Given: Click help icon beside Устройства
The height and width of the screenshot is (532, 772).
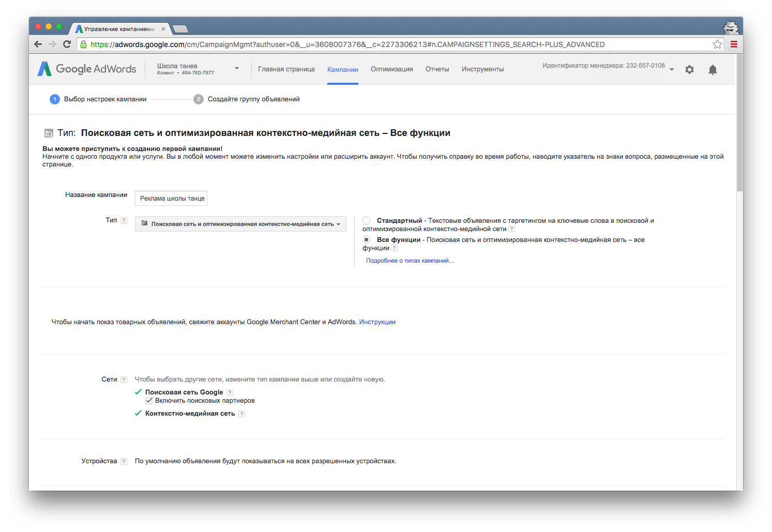Looking at the screenshot, I should click(x=124, y=462).
